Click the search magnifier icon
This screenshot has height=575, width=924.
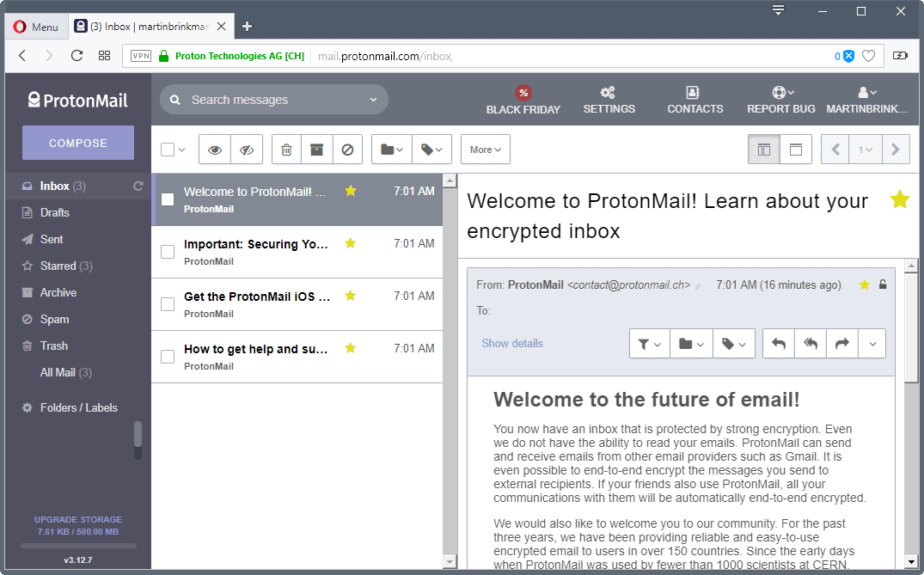(175, 101)
